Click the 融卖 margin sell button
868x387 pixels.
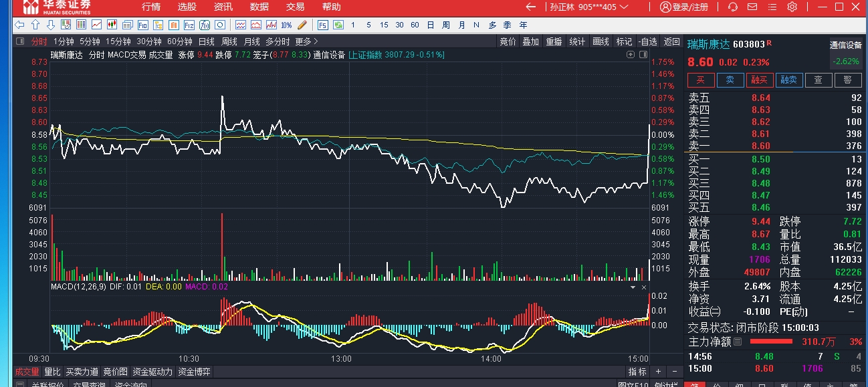click(789, 80)
